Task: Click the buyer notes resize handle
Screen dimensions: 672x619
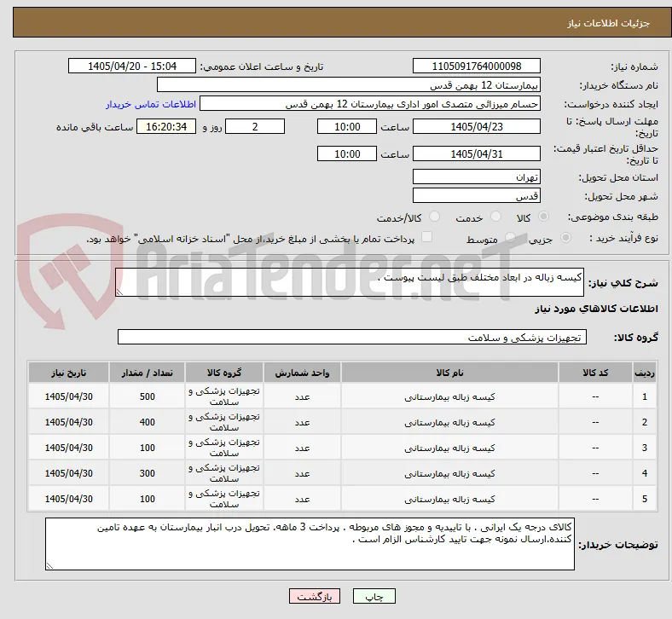Action: click(x=49, y=565)
